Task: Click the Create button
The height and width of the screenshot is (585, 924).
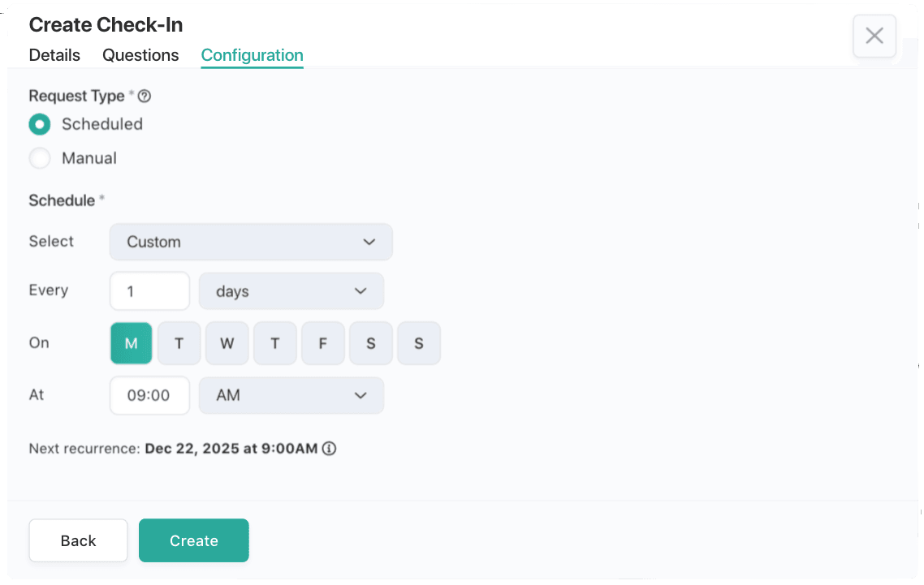Action: tap(193, 540)
